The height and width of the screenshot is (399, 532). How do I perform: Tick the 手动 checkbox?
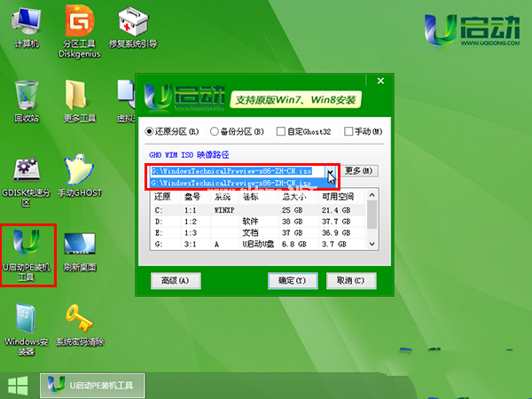[x=348, y=131]
